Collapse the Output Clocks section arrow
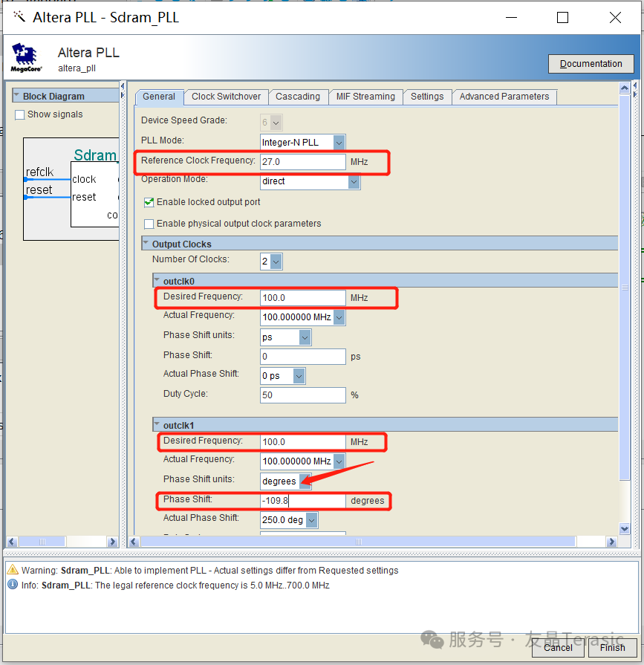The image size is (644, 665). coord(146,244)
